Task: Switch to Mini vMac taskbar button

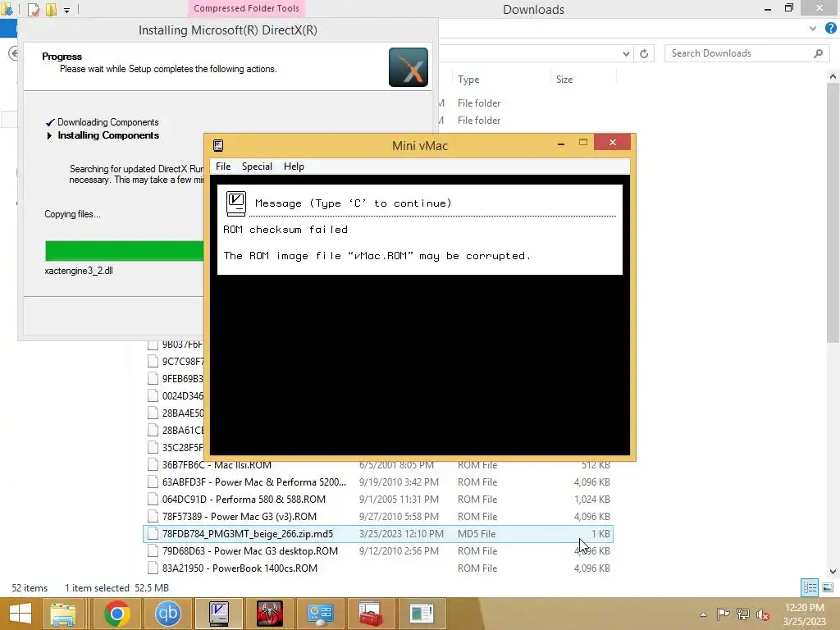Action: point(218,614)
